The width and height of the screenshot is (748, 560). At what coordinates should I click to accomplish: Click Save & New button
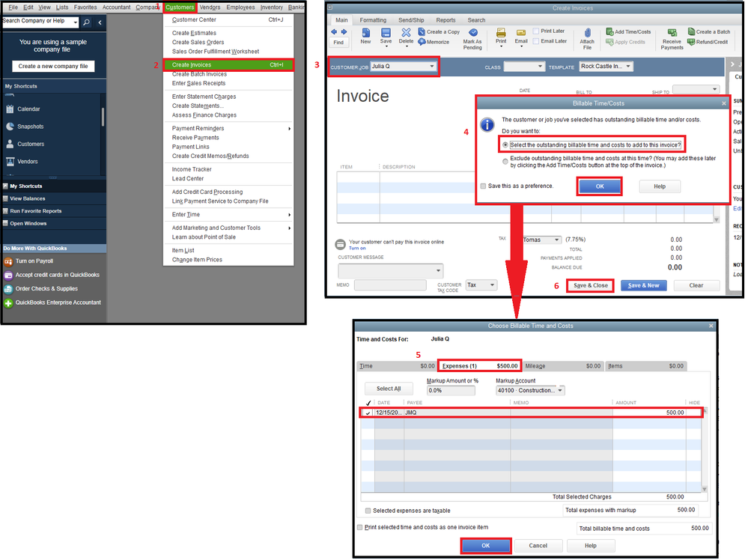(x=643, y=286)
